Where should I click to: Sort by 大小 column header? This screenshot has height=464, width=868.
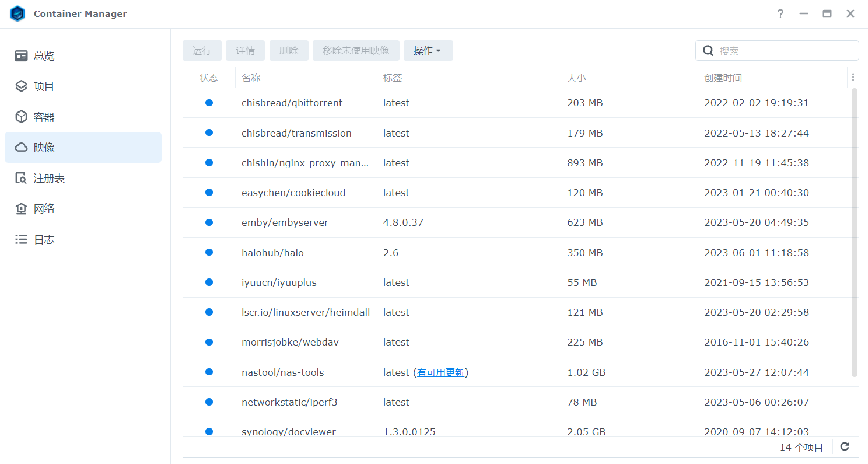pos(629,78)
